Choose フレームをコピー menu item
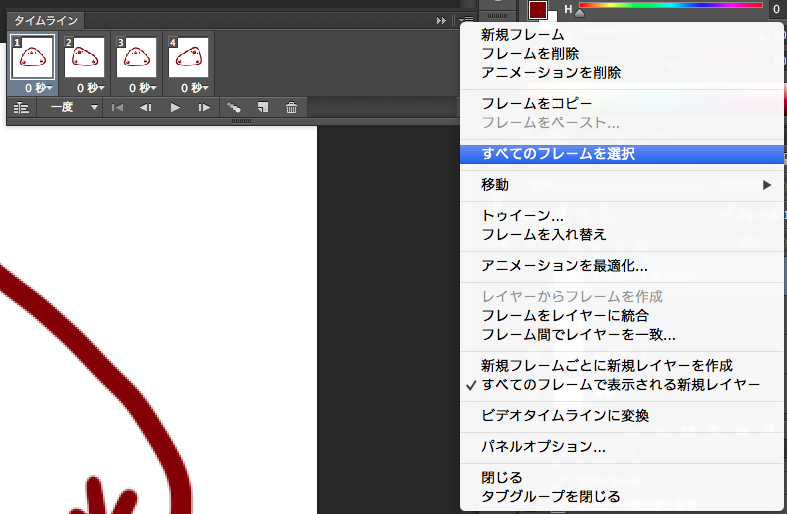787x514 pixels. click(622, 103)
